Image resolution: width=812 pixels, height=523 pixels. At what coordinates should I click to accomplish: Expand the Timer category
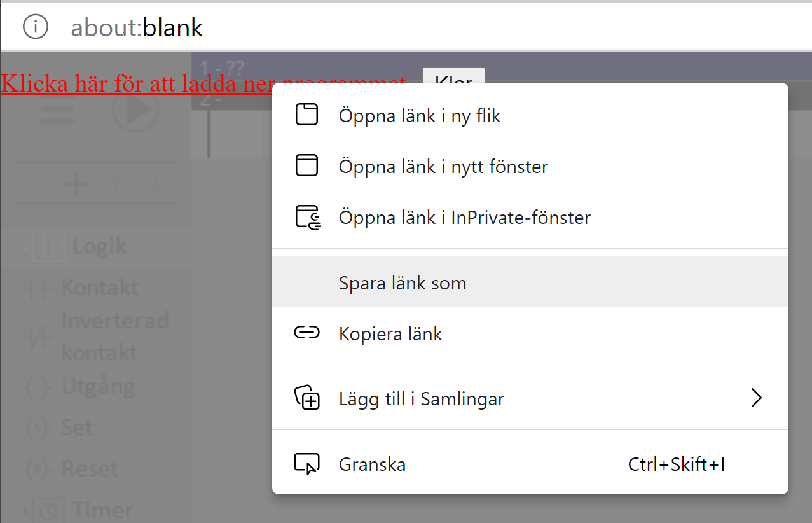[x=25, y=510]
